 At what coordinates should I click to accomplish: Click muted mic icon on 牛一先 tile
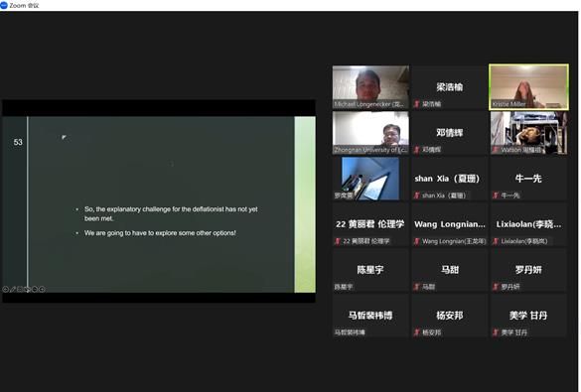(x=496, y=196)
